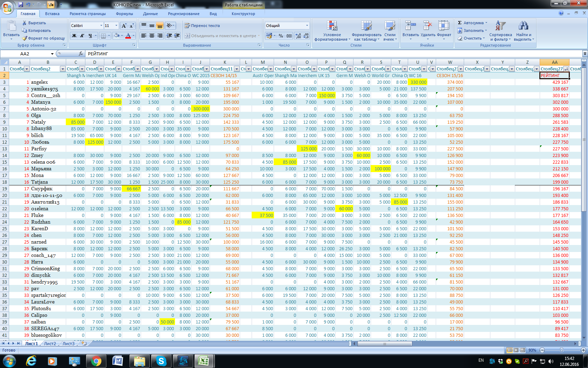Click the Cut (Вырезать) scissors icon
The image size is (588, 368).
pyautogui.click(x=24, y=23)
